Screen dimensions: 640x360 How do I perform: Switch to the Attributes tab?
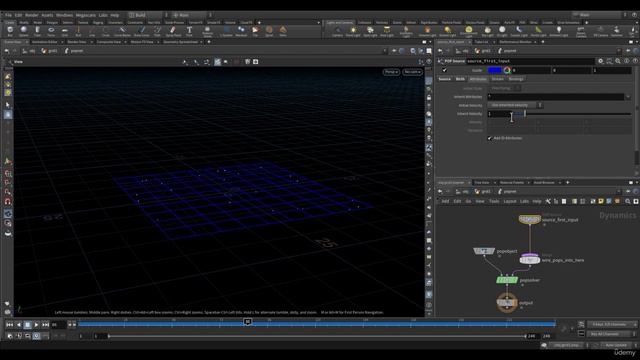478,79
